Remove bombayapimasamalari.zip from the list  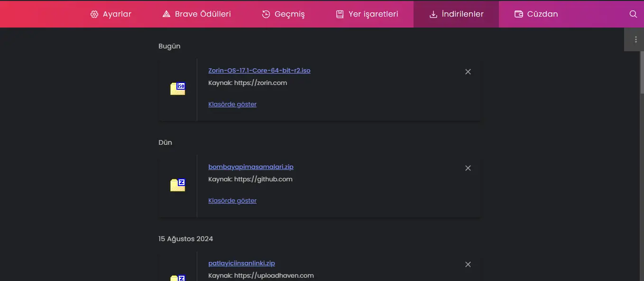[468, 168]
